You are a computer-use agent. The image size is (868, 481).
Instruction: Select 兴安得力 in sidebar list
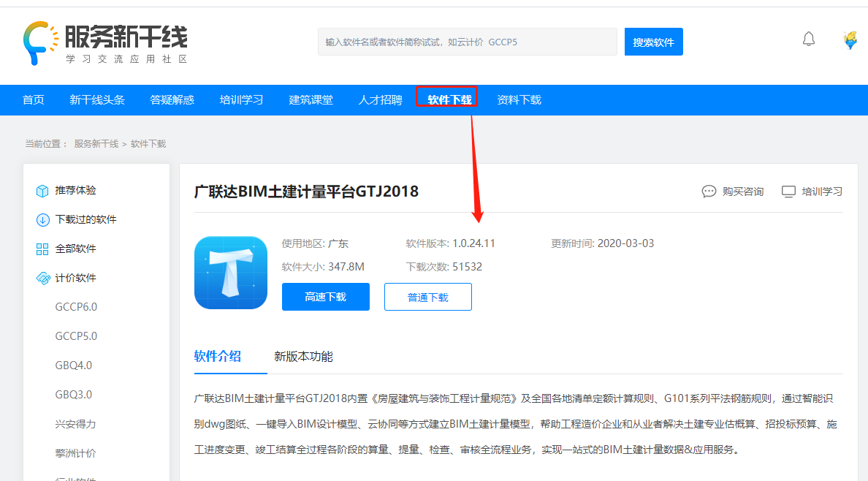76,424
